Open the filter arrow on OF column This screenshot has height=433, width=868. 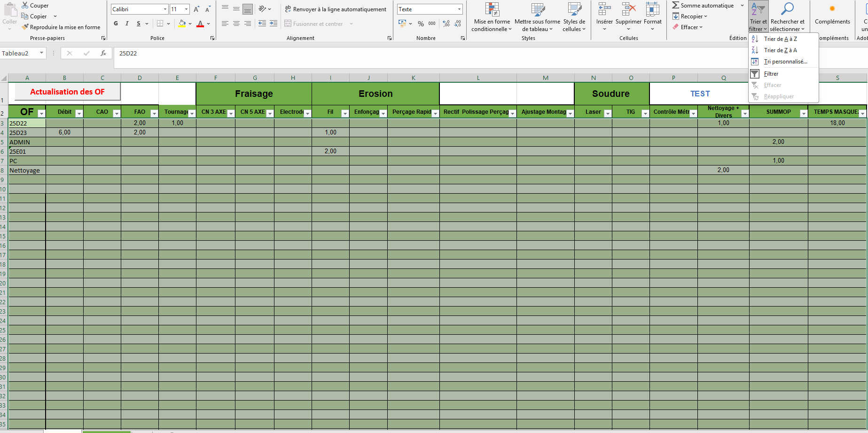pos(41,113)
